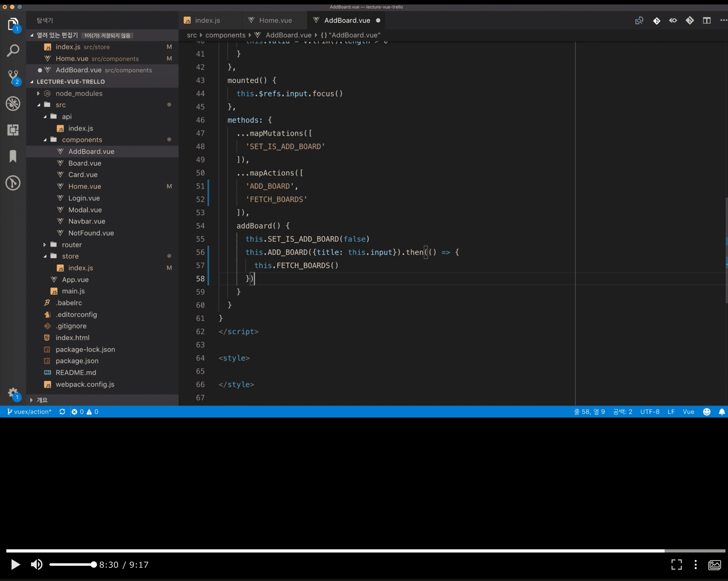Click the picture-in-picture icon of the player
The width and height of the screenshot is (728, 581).
pyautogui.click(x=714, y=565)
